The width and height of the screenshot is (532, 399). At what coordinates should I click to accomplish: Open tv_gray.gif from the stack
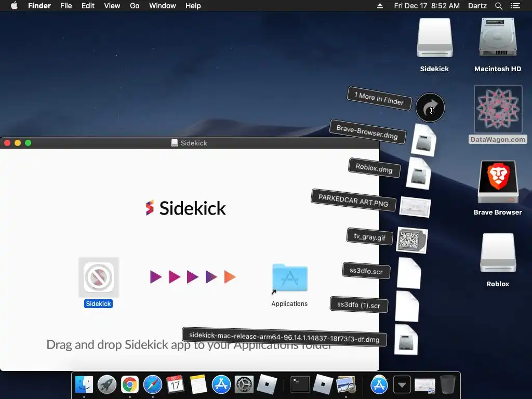pyautogui.click(x=369, y=236)
